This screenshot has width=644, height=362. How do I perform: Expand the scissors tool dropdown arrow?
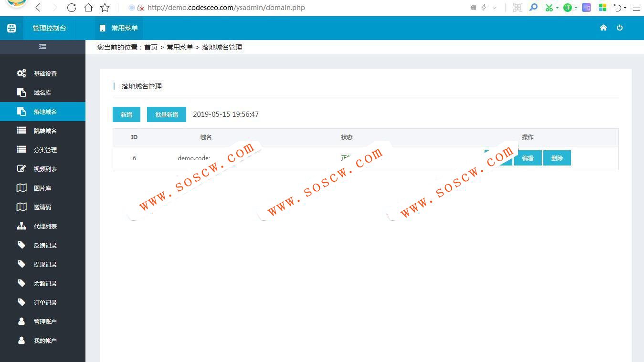(557, 8)
